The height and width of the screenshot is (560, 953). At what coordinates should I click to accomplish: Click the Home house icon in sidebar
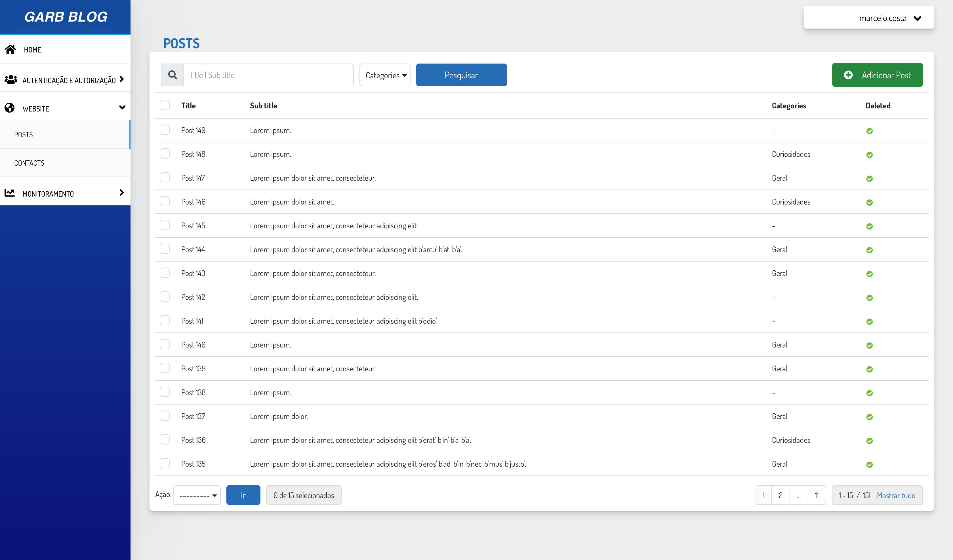(10, 49)
